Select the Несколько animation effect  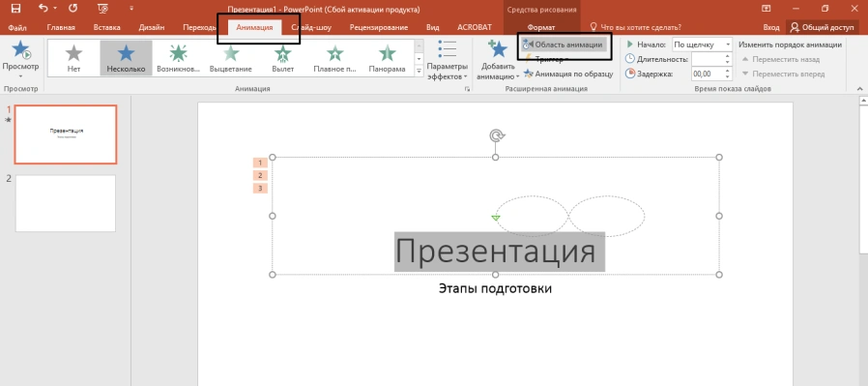(x=127, y=58)
